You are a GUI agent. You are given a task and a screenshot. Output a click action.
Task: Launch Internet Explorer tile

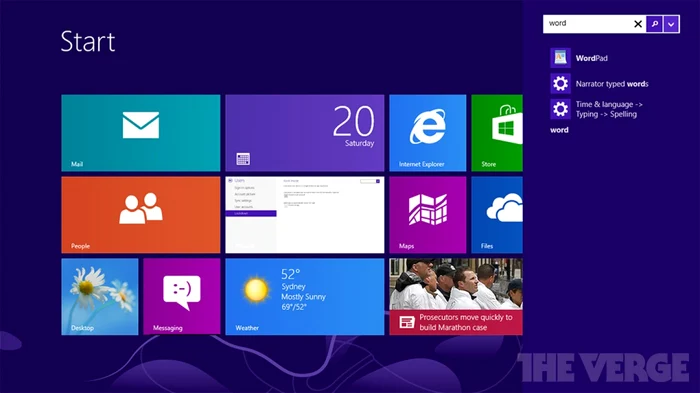click(x=428, y=133)
